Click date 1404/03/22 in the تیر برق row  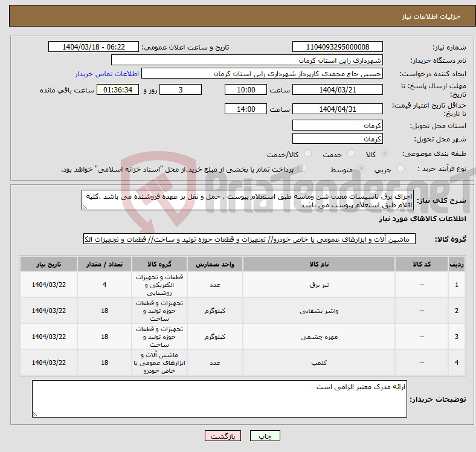click(48, 285)
